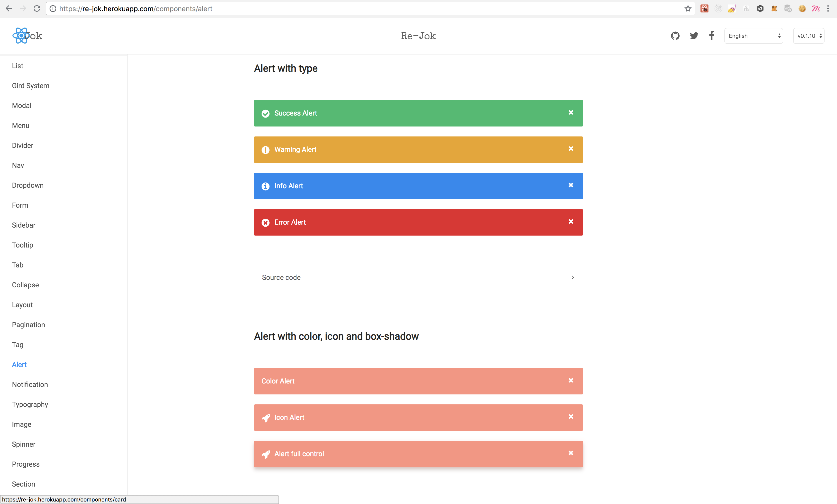Click the Facebook icon in header
The height and width of the screenshot is (504, 837).
tap(712, 36)
